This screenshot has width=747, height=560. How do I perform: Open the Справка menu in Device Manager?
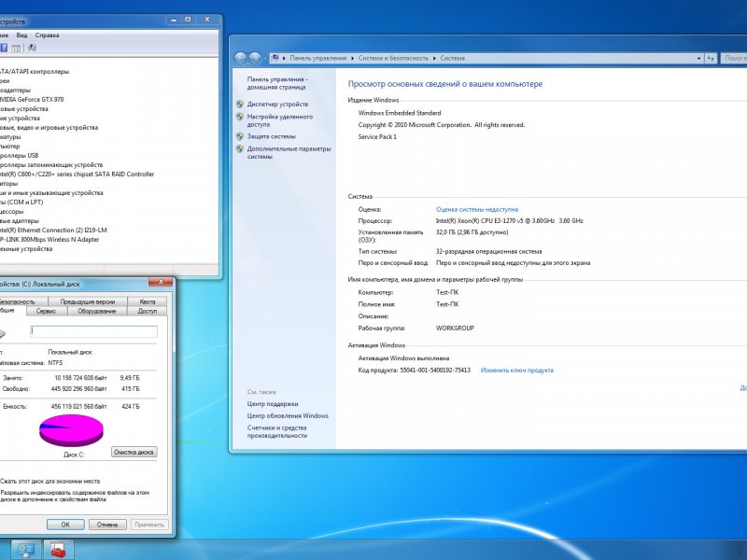(48, 35)
